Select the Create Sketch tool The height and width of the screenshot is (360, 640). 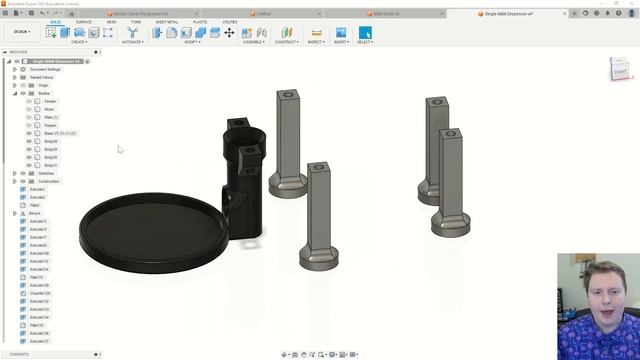(x=51, y=33)
